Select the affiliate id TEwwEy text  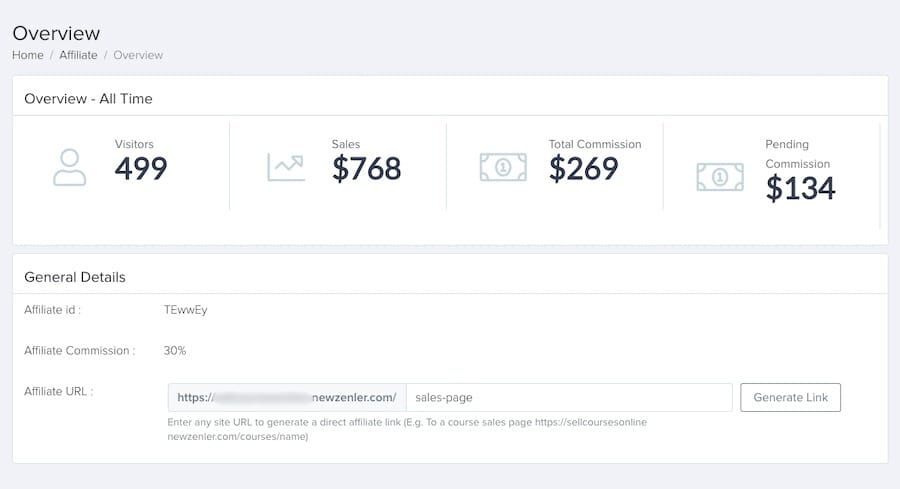[x=185, y=309]
